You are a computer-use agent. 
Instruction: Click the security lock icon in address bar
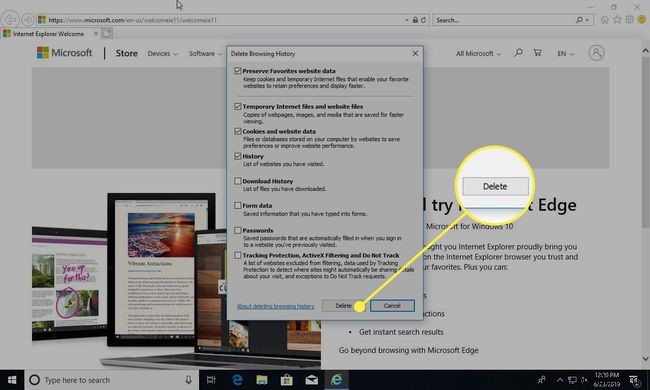[x=415, y=20]
